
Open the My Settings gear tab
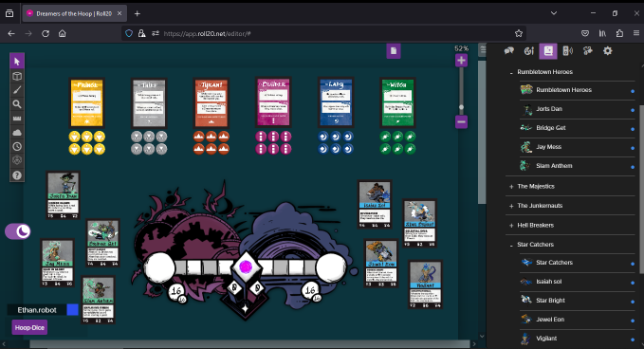pyautogui.click(x=607, y=51)
